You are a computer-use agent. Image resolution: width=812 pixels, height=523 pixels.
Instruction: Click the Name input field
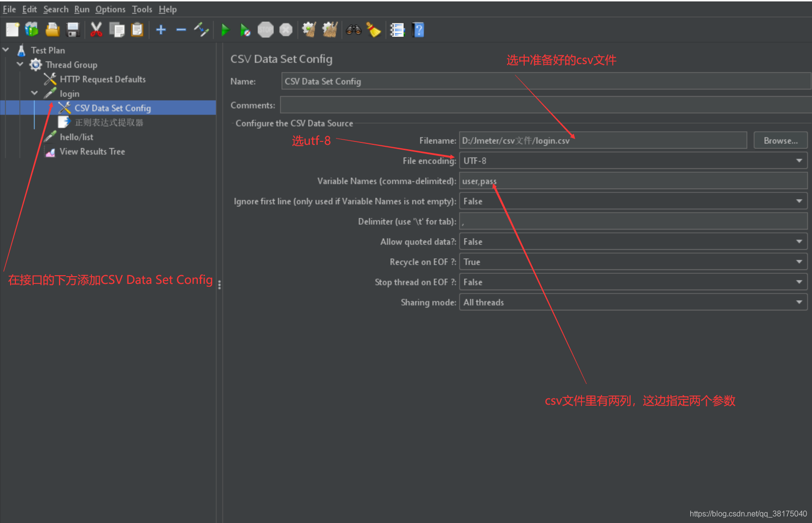[x=546, y=81]
